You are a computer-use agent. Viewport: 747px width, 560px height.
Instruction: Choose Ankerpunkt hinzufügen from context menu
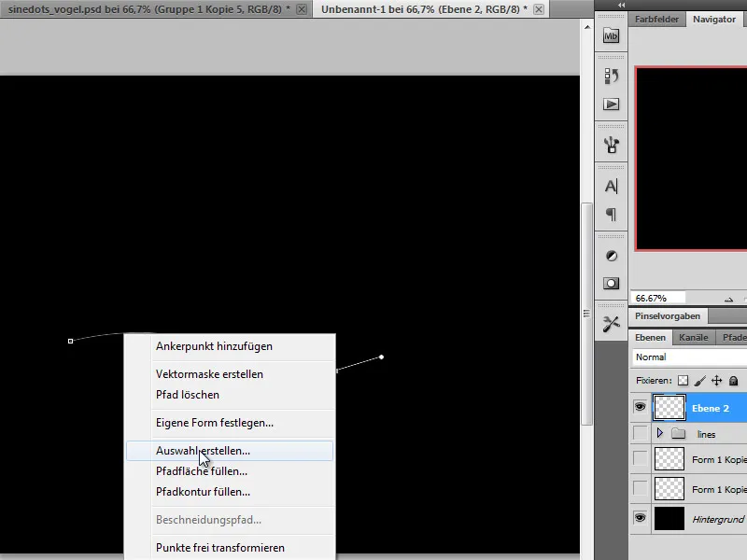215,346
